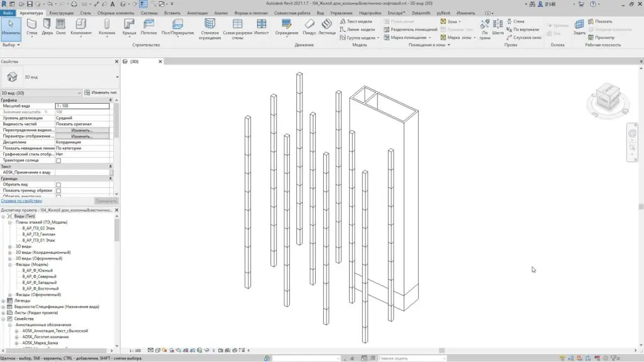Switch to the Аннотации ribbon tab
Viewport: 644px width, 362px height.
coord(197,13)
